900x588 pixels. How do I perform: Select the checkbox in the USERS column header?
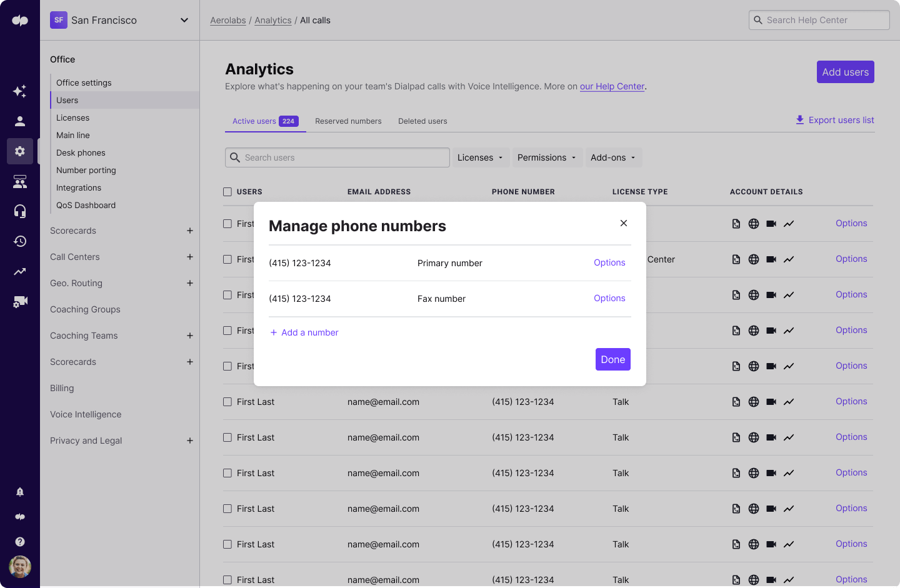pyautogui.click(x=227, y=191)
